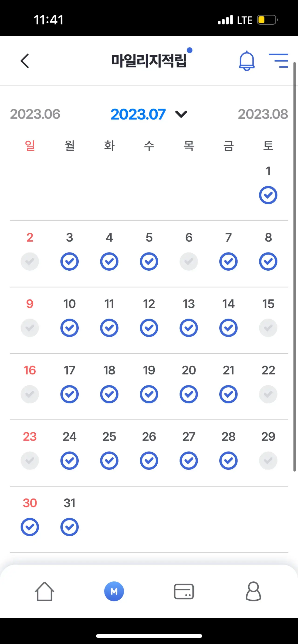Tap the back arrow icon
298x644 pixels.
coord(25,61)
